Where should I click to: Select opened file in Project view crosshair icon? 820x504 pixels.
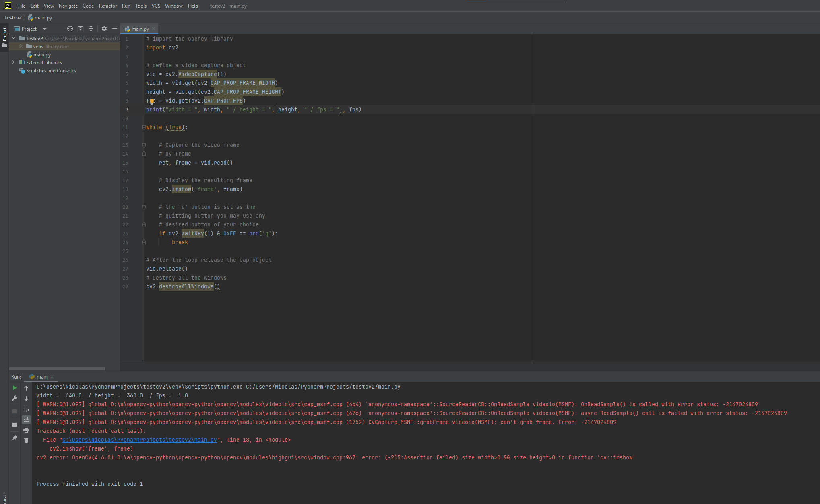70,29
